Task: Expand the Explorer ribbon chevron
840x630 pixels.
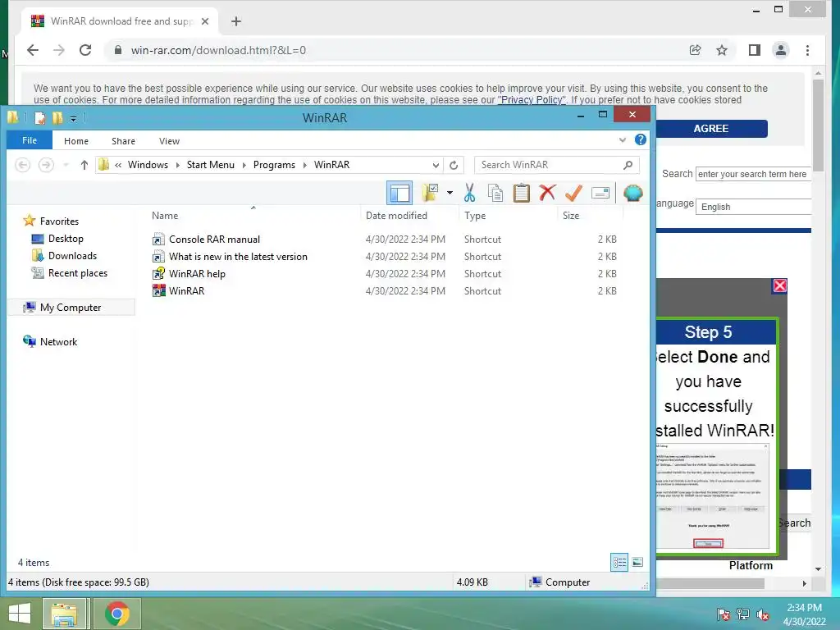Action: coord(622,140)
